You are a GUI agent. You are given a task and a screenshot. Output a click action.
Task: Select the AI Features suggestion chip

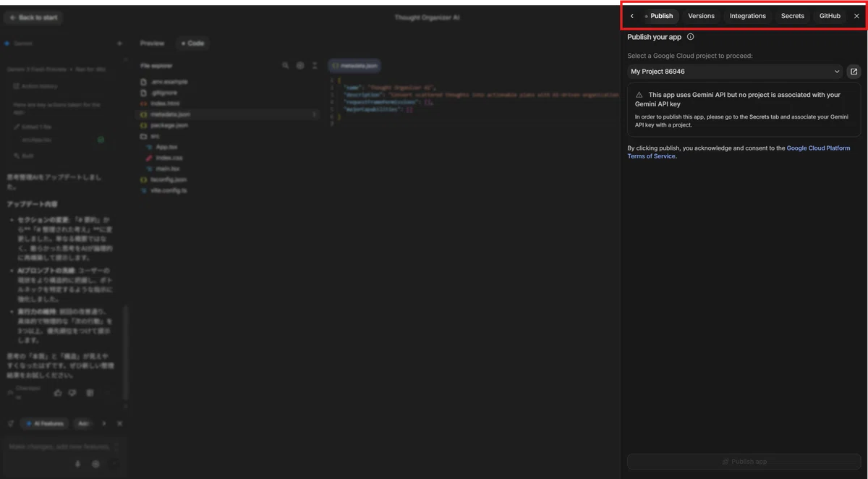pos(45,423)
